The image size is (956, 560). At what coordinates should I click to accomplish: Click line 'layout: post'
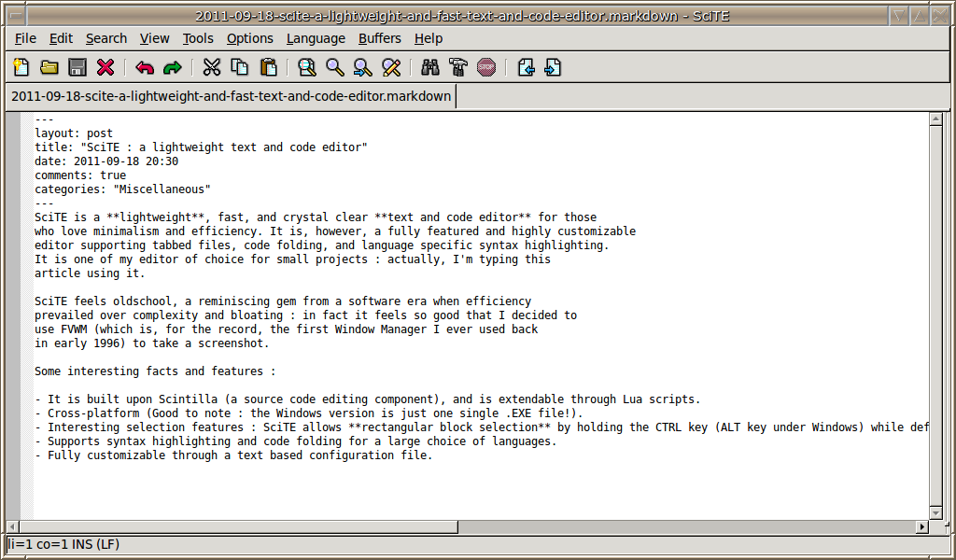(x=74, y=133)
